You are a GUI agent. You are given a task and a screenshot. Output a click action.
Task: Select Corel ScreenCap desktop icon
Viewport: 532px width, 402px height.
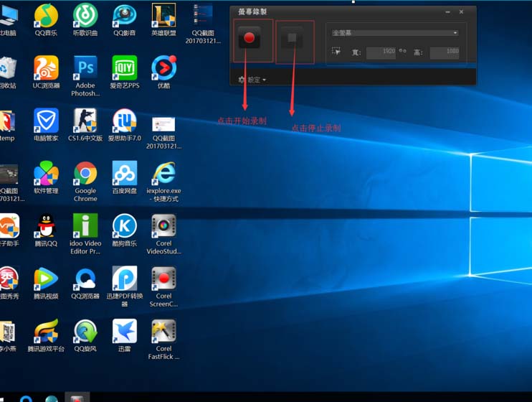pyautogui.click(x=164, y=287)
